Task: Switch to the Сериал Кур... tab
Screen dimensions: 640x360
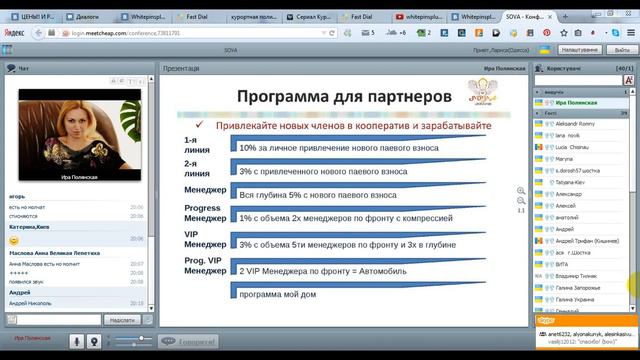Action: pyautogui.click(x=309, y=17)
